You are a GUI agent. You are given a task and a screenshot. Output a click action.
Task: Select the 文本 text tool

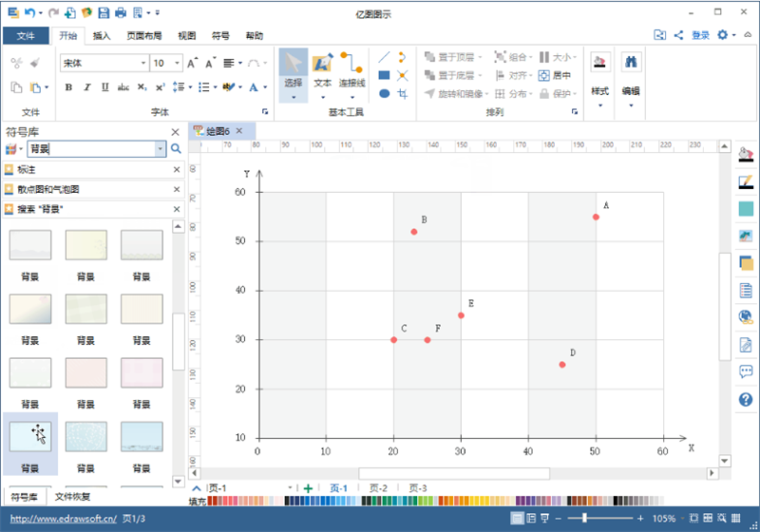coord(322,75)
